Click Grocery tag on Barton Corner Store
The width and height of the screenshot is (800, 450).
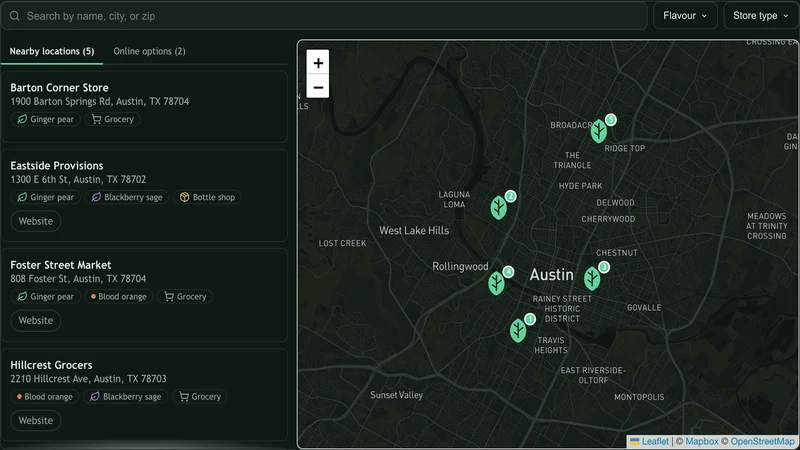(x=112, y=119)
